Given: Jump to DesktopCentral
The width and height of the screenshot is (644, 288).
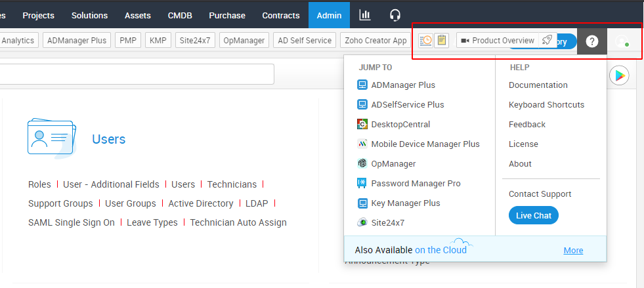Looking at the screenshot, I should [400, 124].
